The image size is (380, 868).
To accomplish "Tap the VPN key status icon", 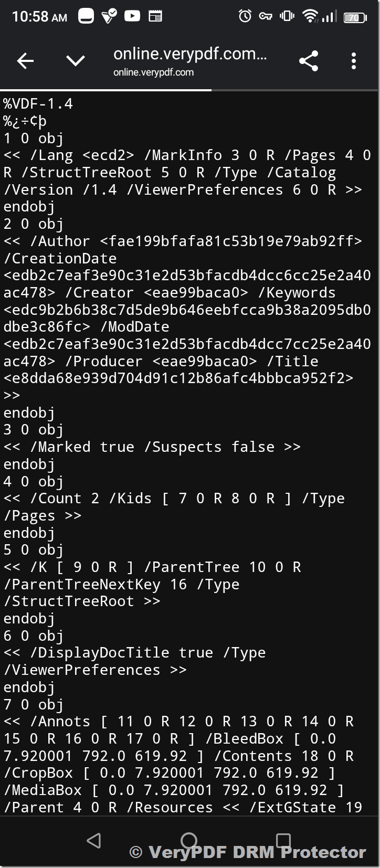I will (x=266, y=16).
